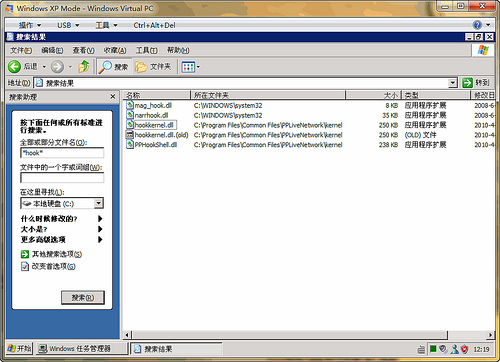Select hookkernel.dll file icon
Image resolution: width=500 pixels, height=362 pixels.
coord(130,125)
